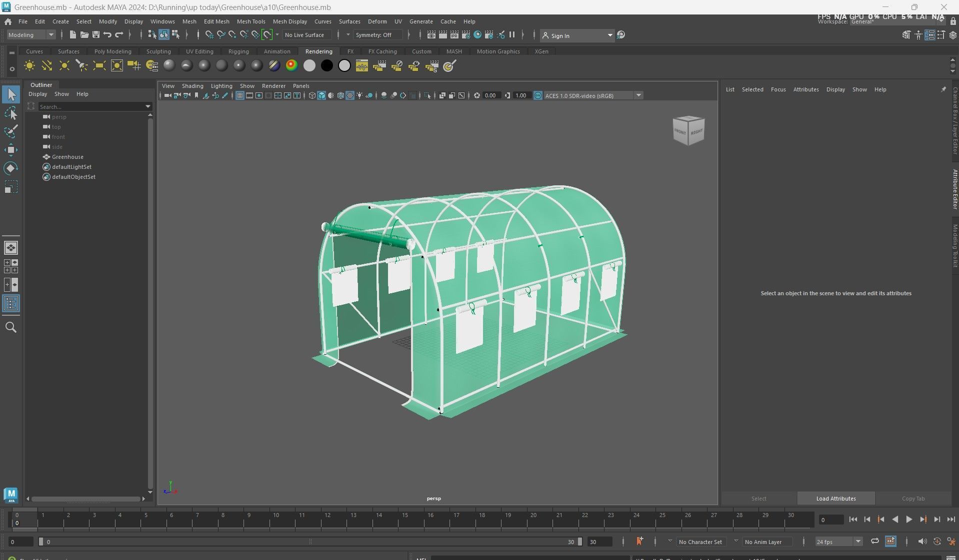Click the Load Attributes button
959x560 pixels.
coord(836,499)
